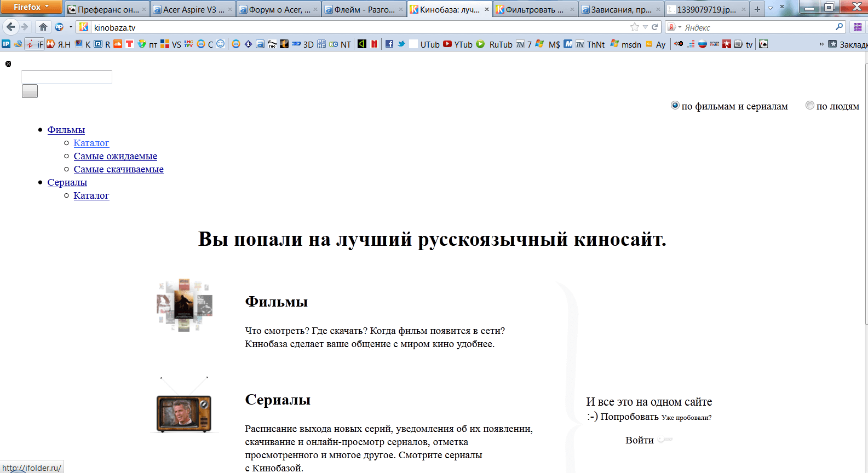Open the list-all-tabs dropdown
The image size is (868, 473).
point(770,9)
